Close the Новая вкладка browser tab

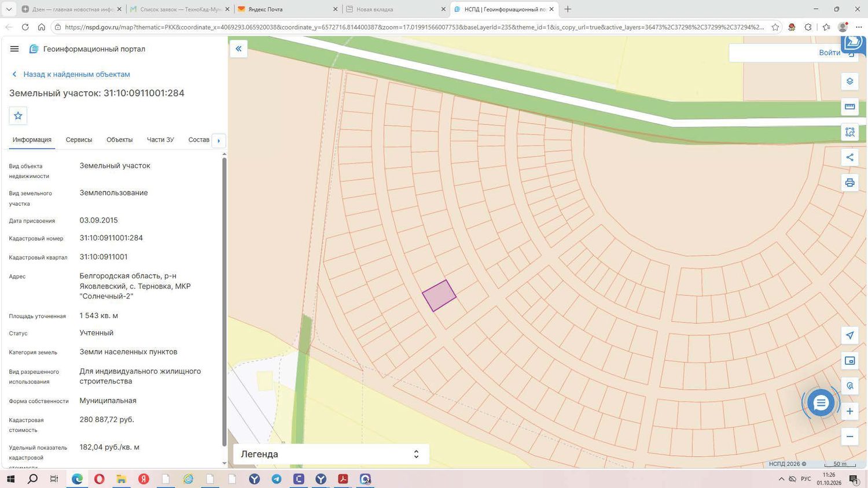click(x=444, y=9)
